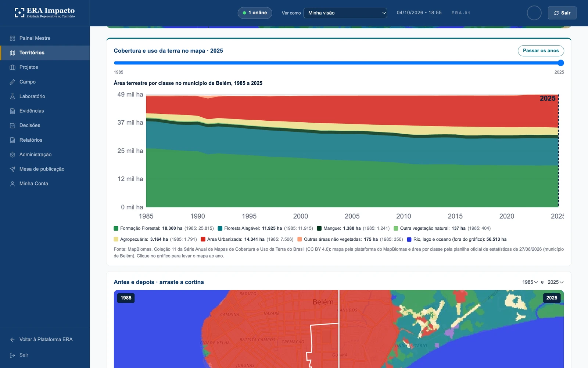
Task: Click the Territórios map icon
Action: click(12, 53)
